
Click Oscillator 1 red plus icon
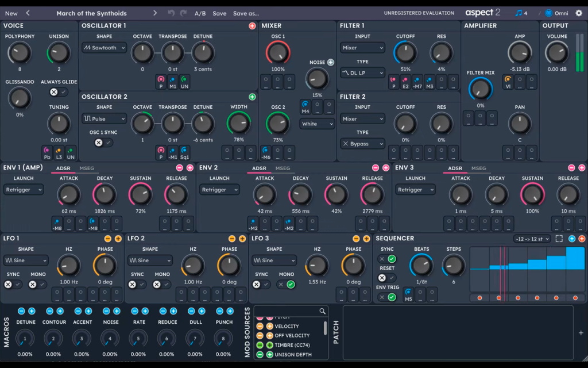click(252, 26)
